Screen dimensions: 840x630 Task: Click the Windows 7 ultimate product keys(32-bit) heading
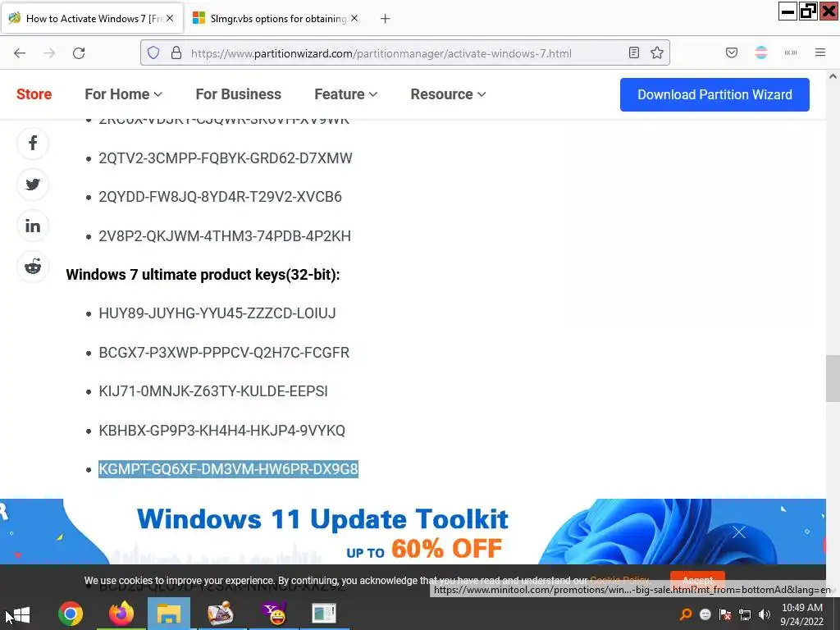click(203, 275)
